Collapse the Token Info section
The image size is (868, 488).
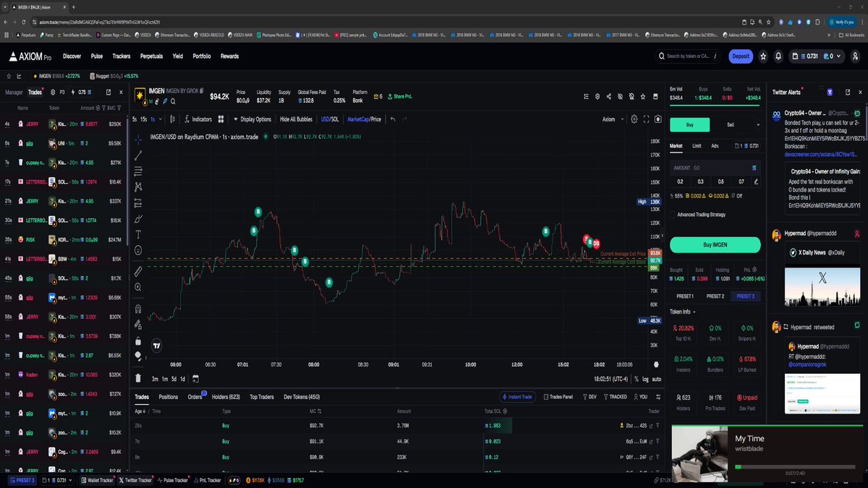point(681,312)
